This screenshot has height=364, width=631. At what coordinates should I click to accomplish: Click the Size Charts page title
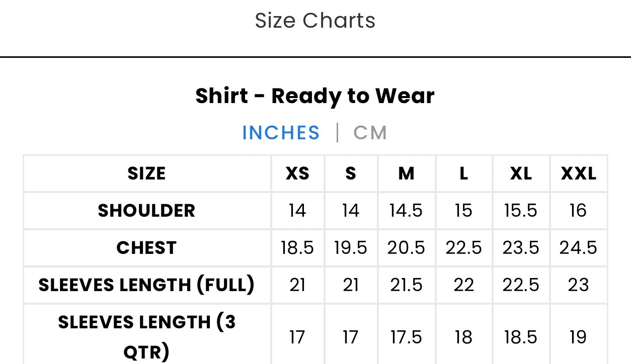[315, 21]
